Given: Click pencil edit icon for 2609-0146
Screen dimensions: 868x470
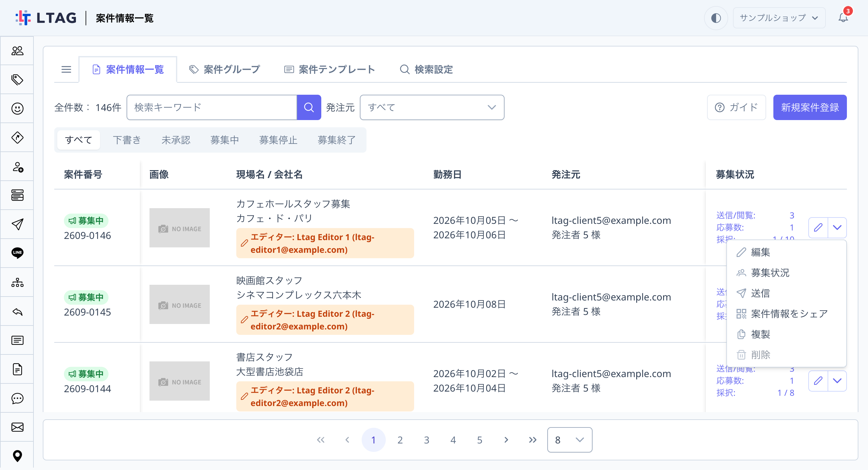Looking at the screenshot, I should (818, 227).
